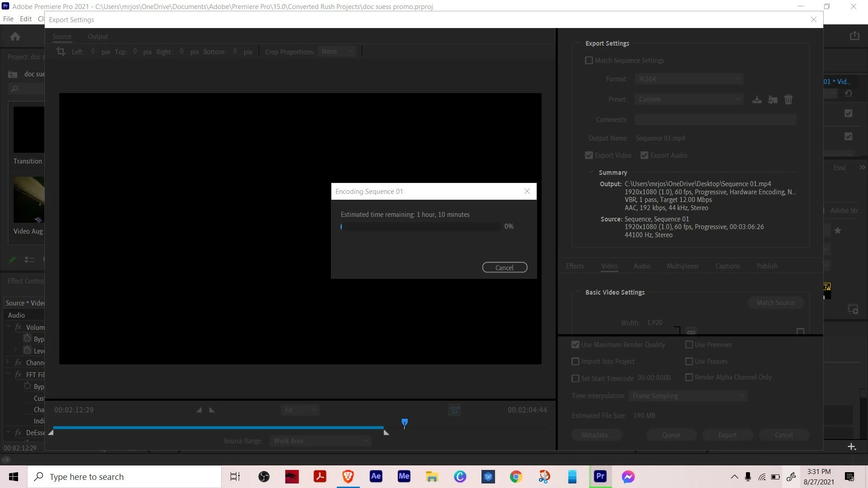Uncheck Use Maximum Render Quality

tap(575, 345)
